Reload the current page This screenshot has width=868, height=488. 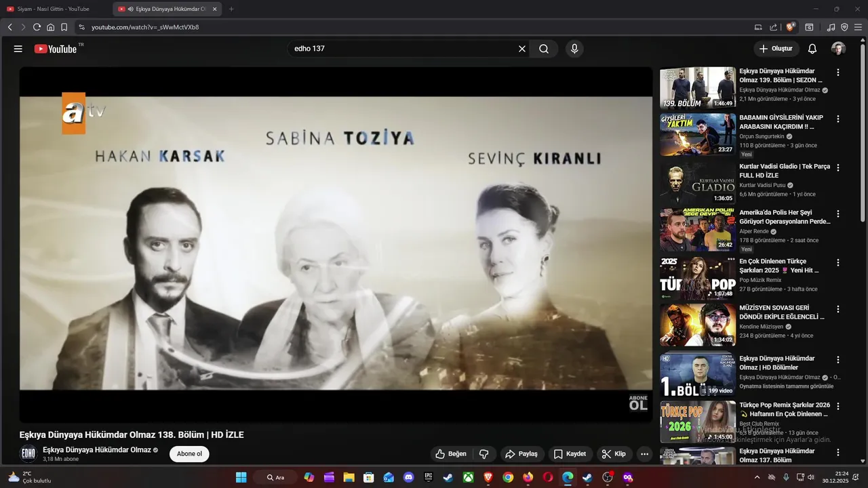tap(37, 27)
